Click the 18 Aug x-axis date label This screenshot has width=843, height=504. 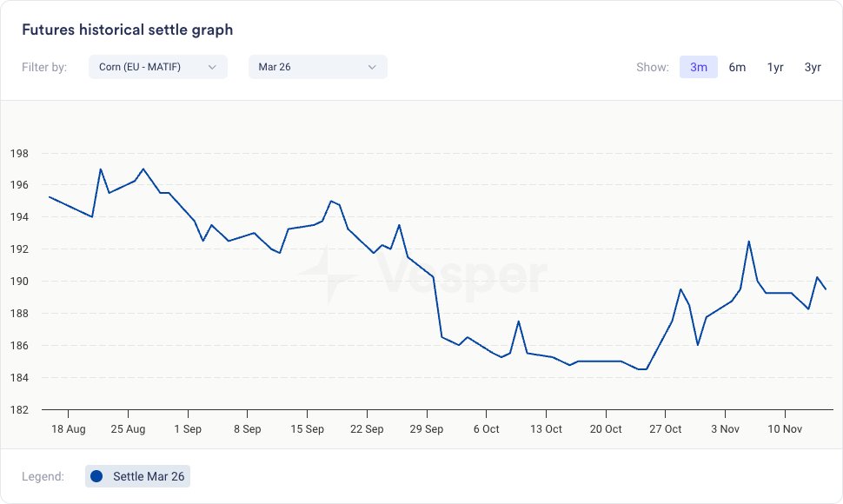tap(68, 429)
